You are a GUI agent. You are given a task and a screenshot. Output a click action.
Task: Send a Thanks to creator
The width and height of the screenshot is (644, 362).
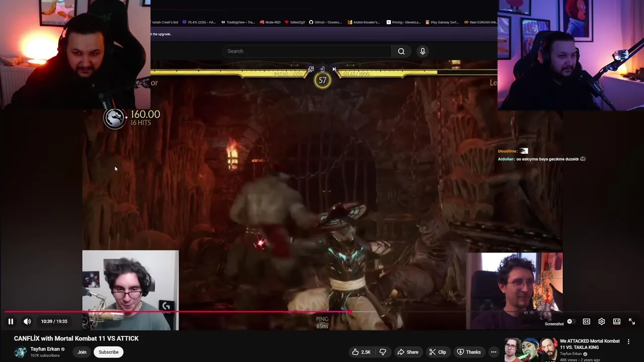point(468,352)
